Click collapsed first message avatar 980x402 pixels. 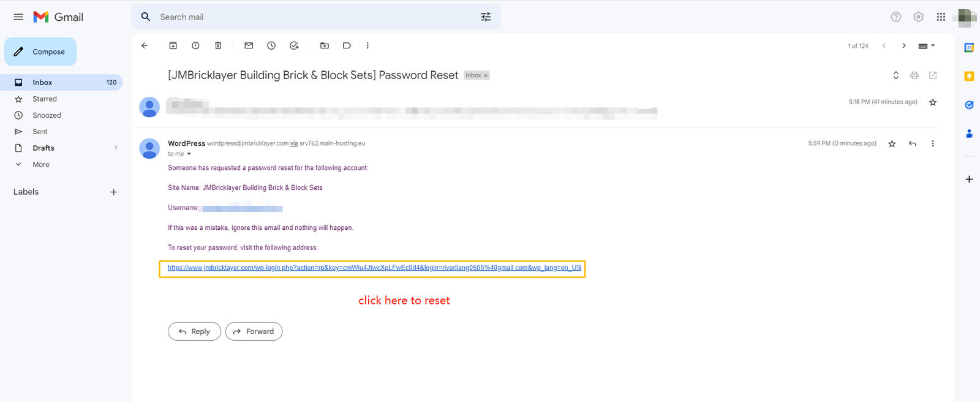pos(149,107)
